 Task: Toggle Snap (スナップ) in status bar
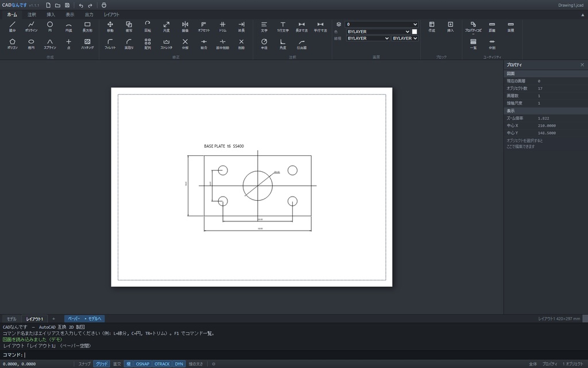pyautogui.click(x=84, y=364)
